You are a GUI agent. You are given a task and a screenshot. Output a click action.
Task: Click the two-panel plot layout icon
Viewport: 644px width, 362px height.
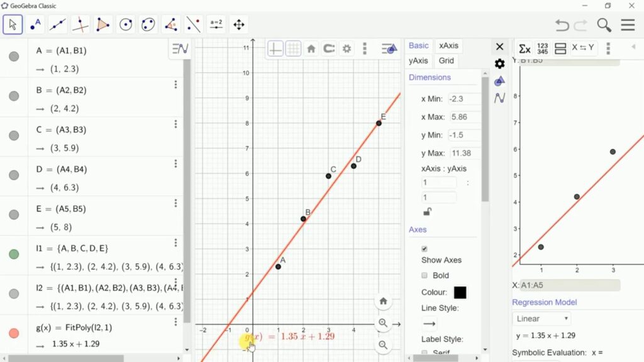pos(560,49)
